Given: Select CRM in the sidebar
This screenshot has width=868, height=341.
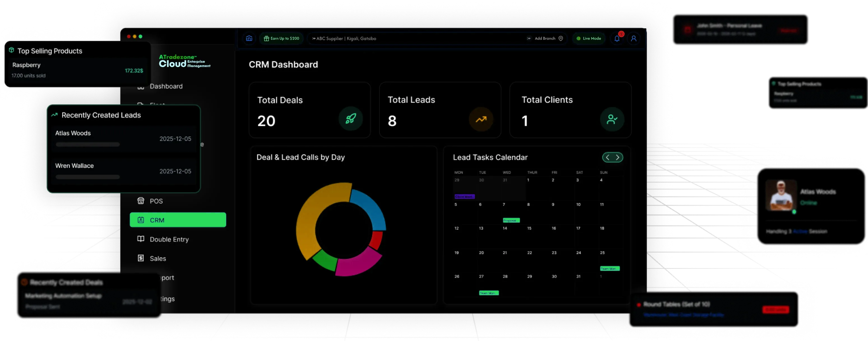Looking at the screenshot, I should click(x=178, y=220).
